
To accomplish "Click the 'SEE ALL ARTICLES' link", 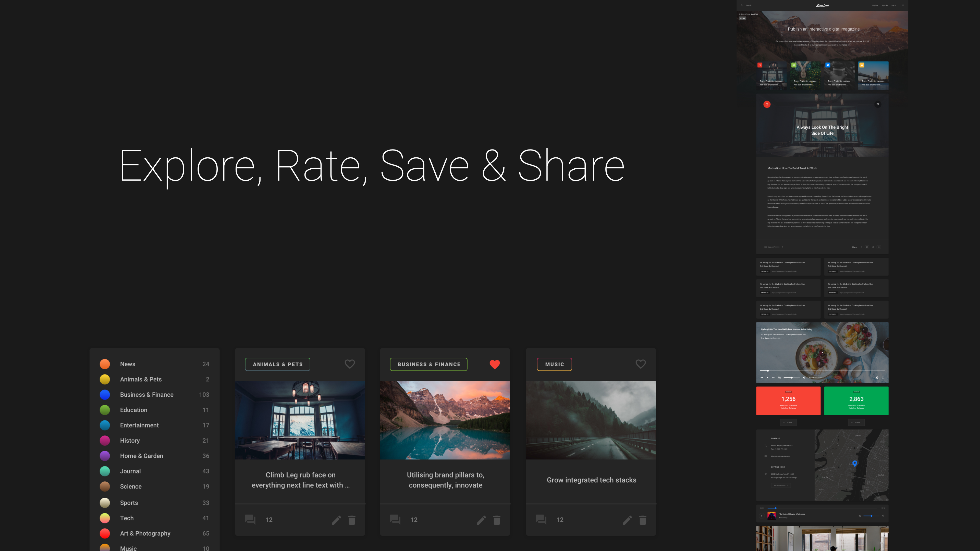I will click(772, 247).
